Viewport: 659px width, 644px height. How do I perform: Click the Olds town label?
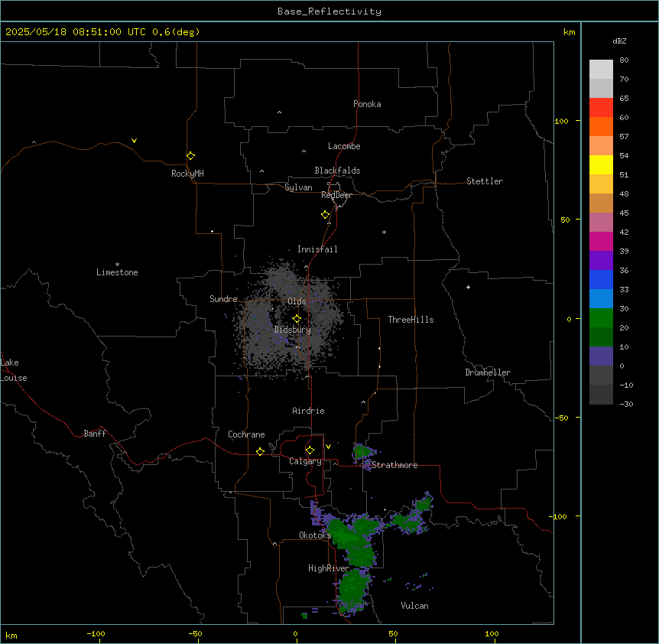pyautogui.click(x=297, y=301)
